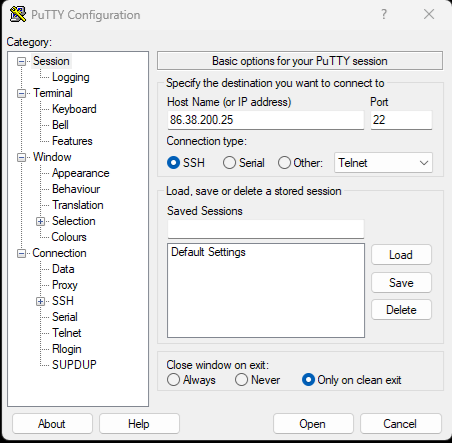Viewport: 452px width, 443px height.
Task: Close the PuTTY Configuration window
Action: [429, 14]
